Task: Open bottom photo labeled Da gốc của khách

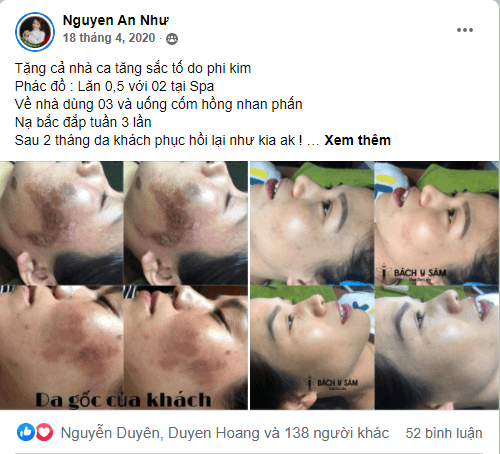Action: pyautogui.click(x=186, y=347)
